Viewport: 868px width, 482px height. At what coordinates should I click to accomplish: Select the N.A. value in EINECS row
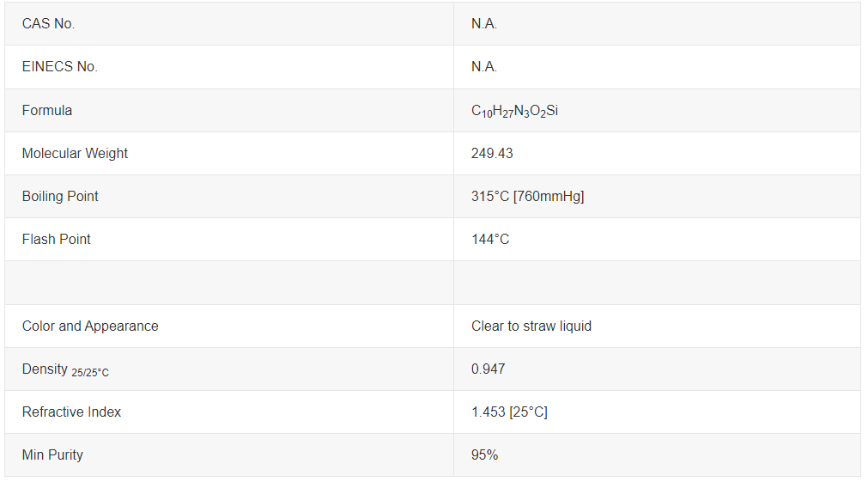484,67
